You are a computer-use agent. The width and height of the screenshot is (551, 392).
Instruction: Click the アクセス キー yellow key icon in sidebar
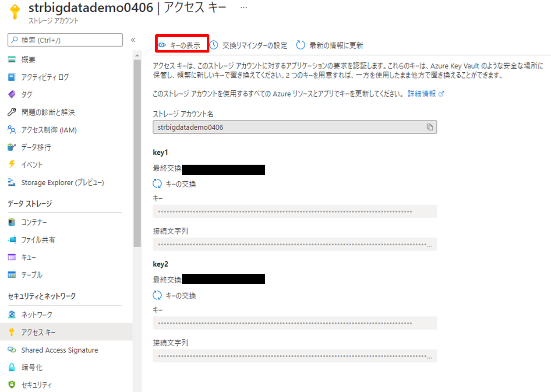12,332
